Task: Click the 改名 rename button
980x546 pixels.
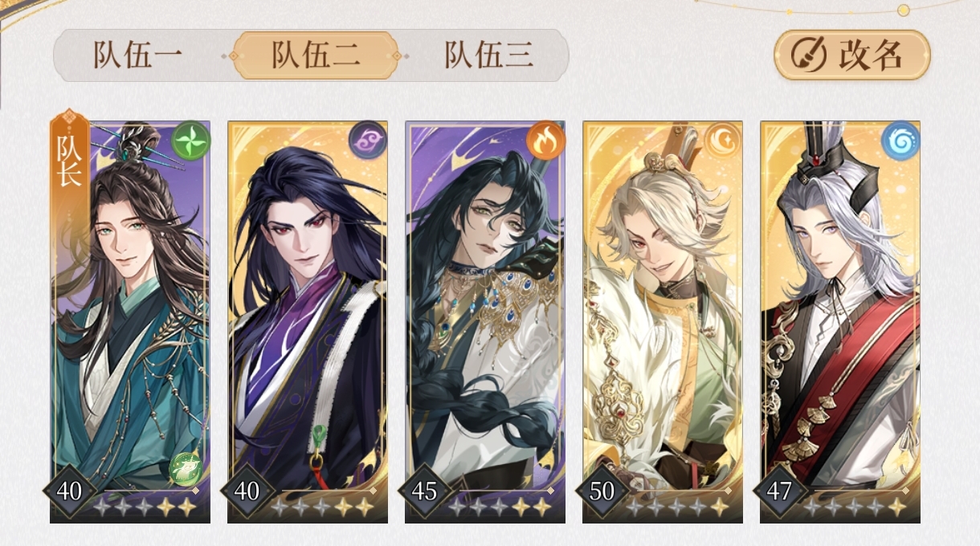Action: click(x=852, y=55)
